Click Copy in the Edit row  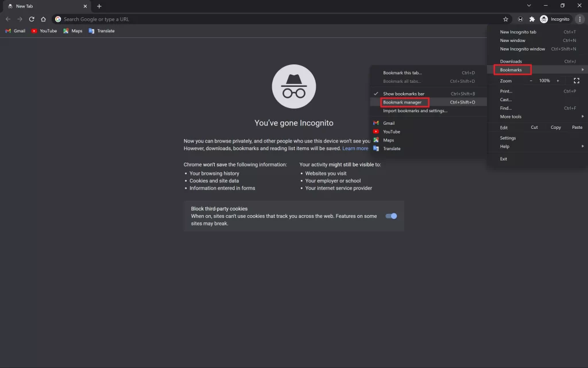tap(556, 128)
